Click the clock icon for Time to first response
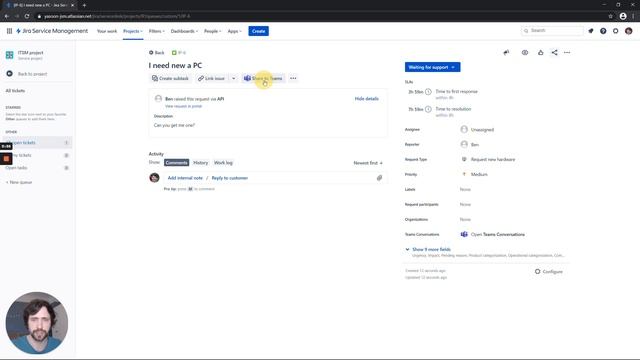This screenshot has height=360, width=640. pyautogui.click(x=428, y=92)
